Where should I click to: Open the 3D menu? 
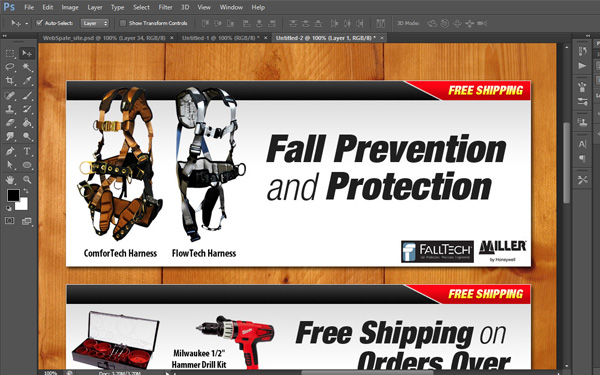click(185, 7)
